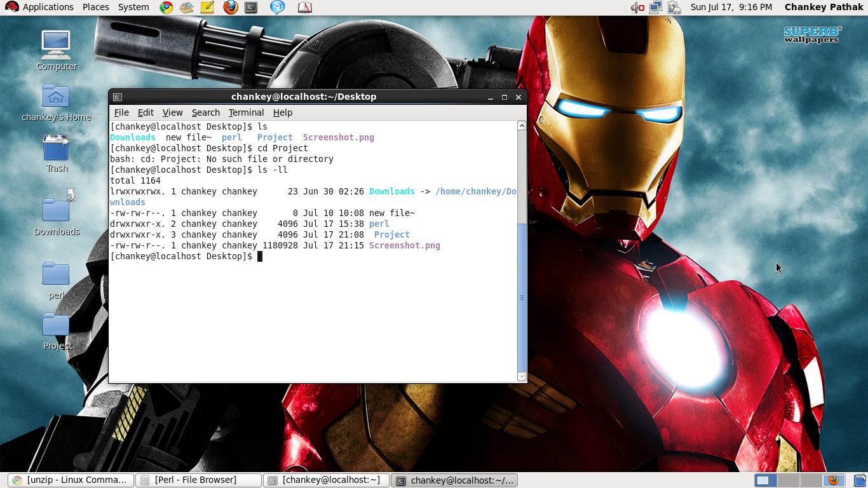Click the active chankey@localhost:~/... taskbar button
This screenshot has height=488, width=868.
click(x=454, y=480)
